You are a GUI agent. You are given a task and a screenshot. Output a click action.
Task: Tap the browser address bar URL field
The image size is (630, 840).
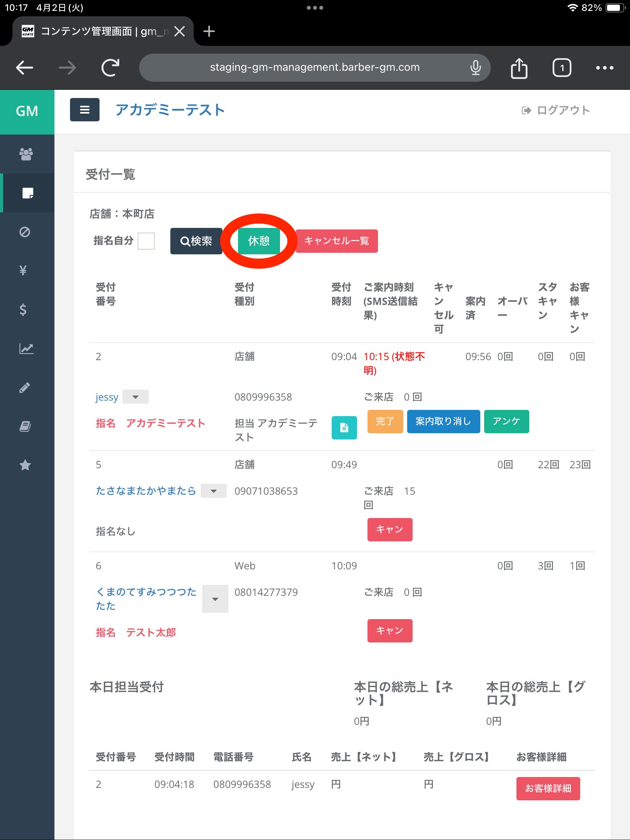pyautogui.click(x=315, y=68)
